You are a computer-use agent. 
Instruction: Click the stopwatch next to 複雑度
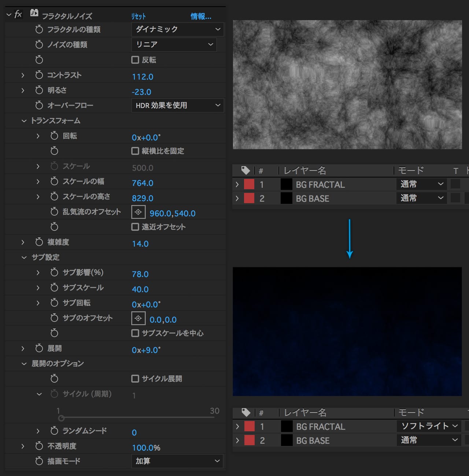(39, 242)
